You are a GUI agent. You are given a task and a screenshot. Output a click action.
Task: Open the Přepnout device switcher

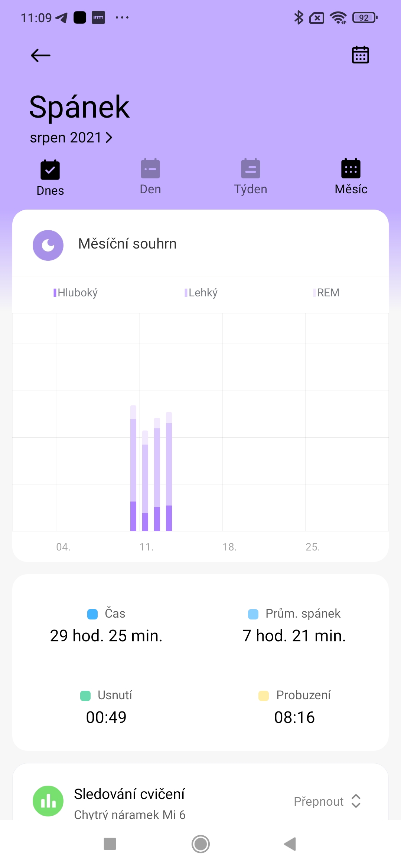coord(327,801)
